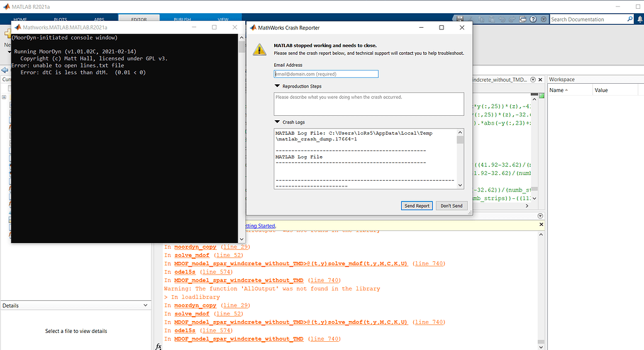
Task: Open the HOME ribbon tab
Action: pos(19,20)
